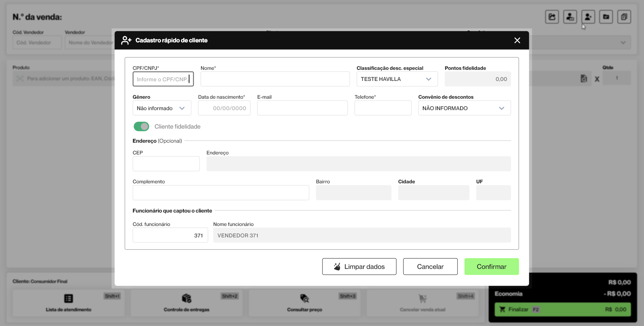Screen dimensions: 644x326
Task: Open the folder icon in top toolbar
Action: (x=606, y=17)
